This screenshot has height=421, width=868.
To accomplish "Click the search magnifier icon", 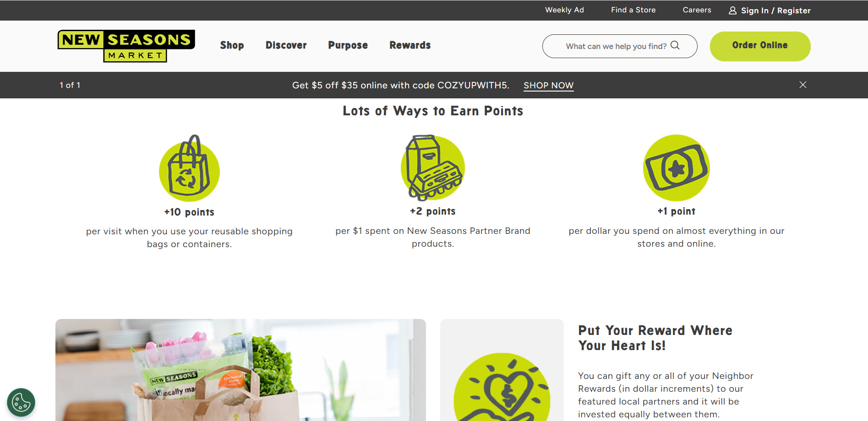I will tap(675, 45).
